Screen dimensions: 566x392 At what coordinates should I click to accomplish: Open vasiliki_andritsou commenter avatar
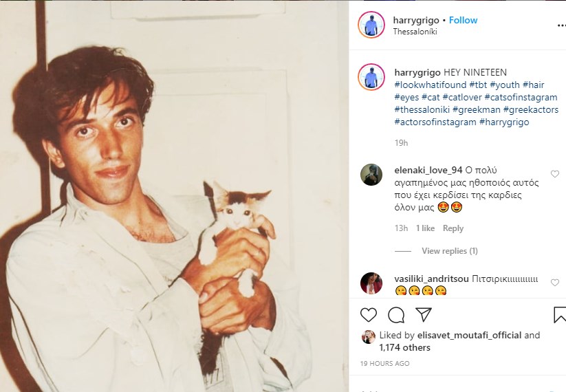click(x=371, y=283)
